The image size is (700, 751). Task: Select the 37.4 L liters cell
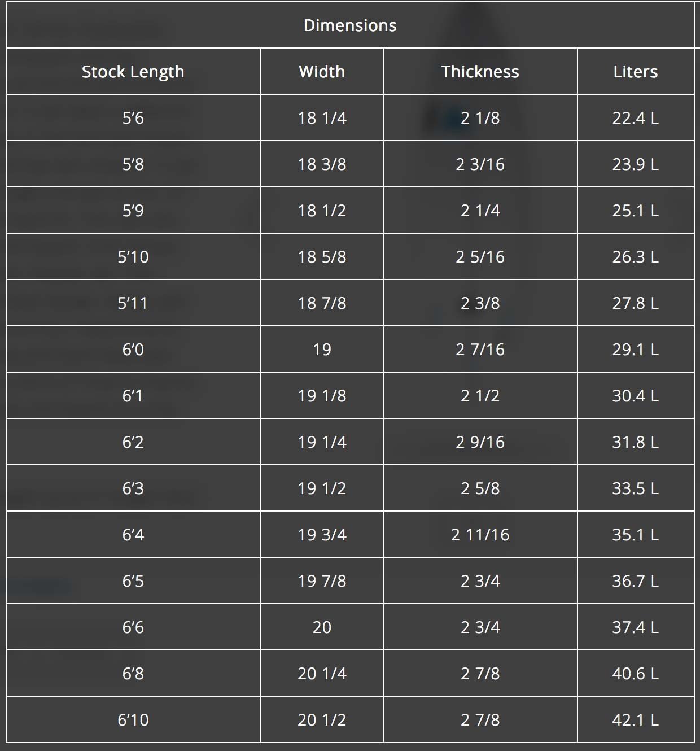[x=636, y=627]
